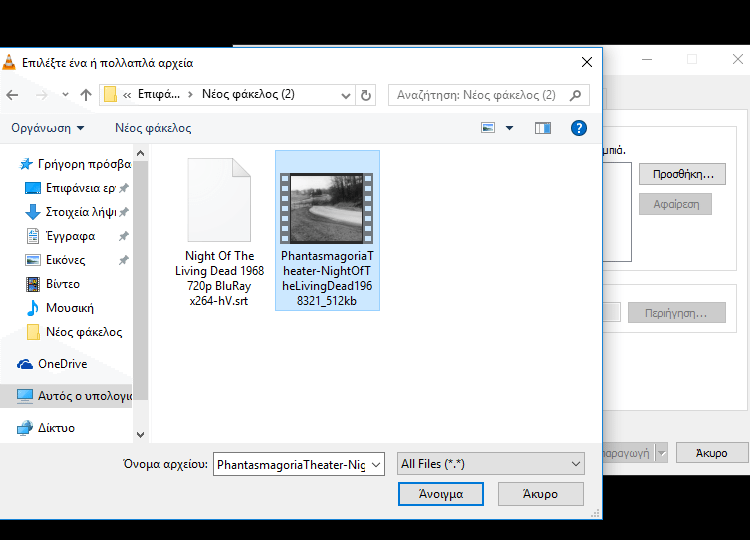750x540 pixels.
Task: Open Στοιχεία λήψης in the sidebar
Action: [71, 212]
